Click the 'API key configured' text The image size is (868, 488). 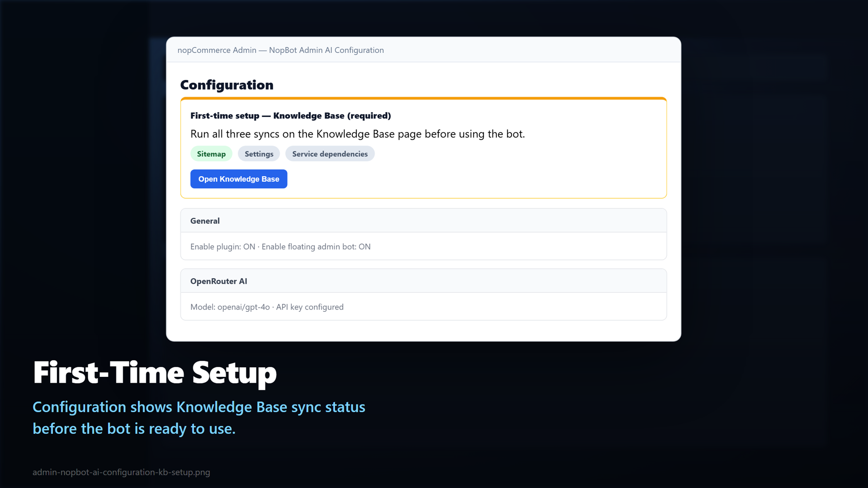pos(310,307)
